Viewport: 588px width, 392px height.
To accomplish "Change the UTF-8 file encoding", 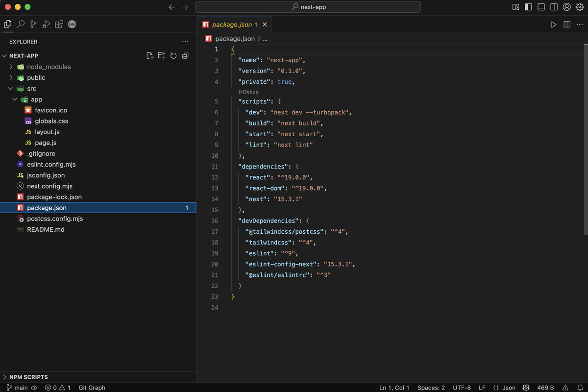I will coord(462,388).
